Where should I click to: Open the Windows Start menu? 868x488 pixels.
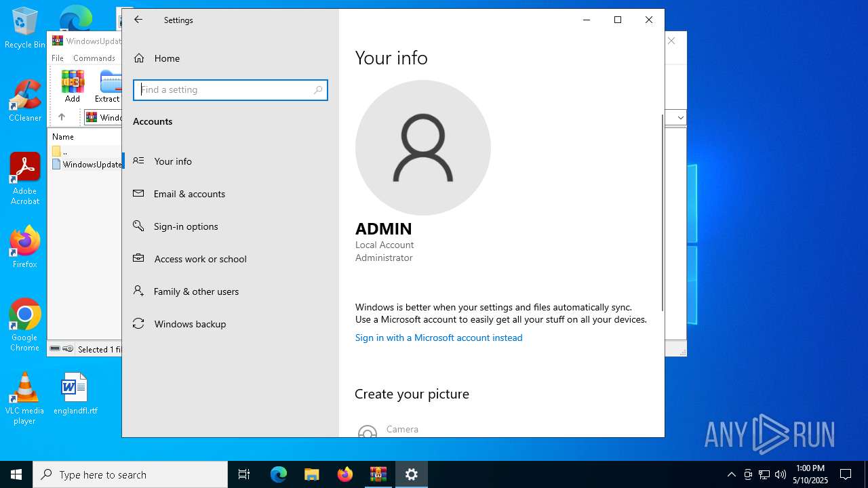(x=16, y=474)
